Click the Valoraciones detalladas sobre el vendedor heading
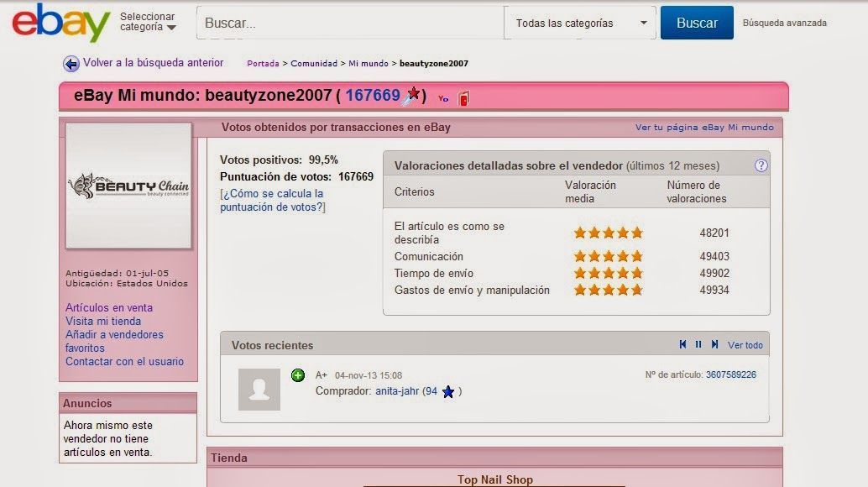The image size is (868, 487). coord(508,165)
